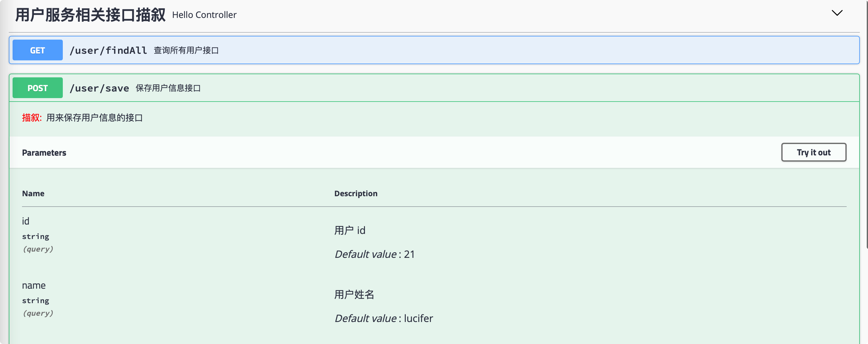Click the 用来保存用户信息的接口 description text
868x344 pixels.
coord(95,118)
